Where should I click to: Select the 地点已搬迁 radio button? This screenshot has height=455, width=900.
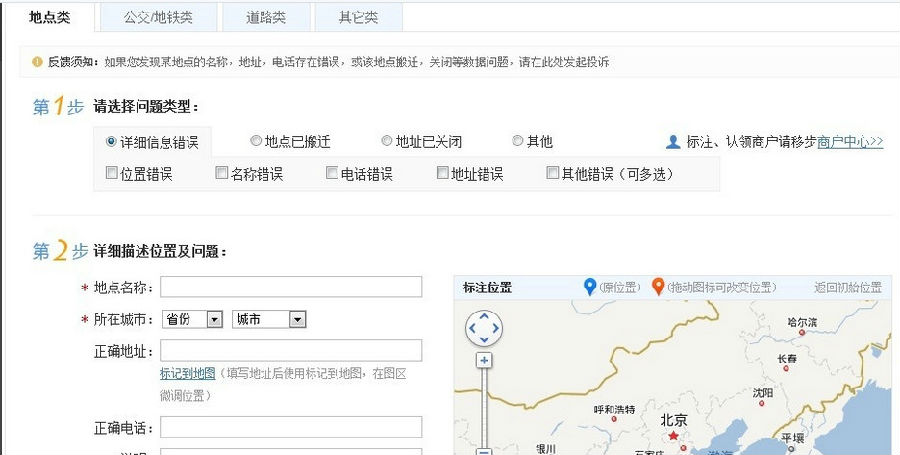[256, 142]
